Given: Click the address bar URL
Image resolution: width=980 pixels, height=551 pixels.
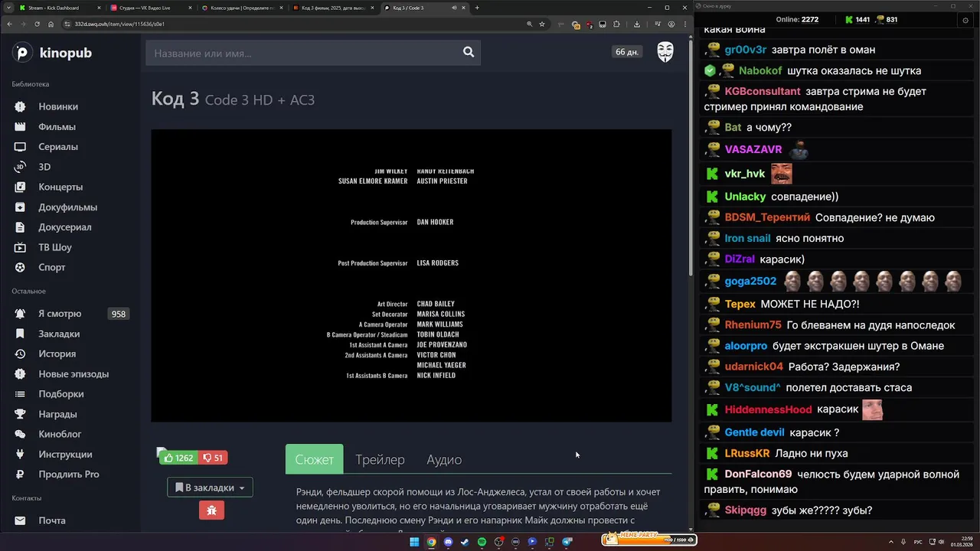Looking at the screenshot, I should coord(119,24).
